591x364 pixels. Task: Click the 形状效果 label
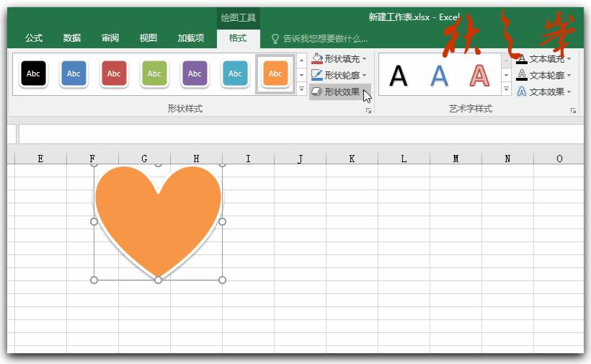point(342,92)
